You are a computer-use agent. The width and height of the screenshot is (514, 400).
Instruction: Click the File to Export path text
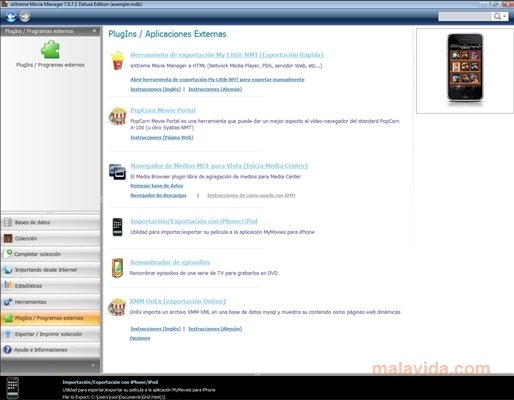coord(114,397)
